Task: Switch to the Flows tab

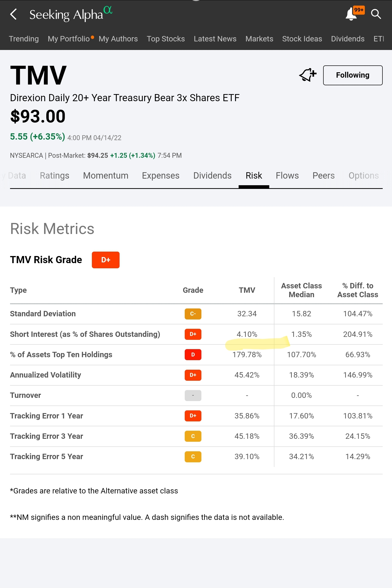Action: [287, 175]
